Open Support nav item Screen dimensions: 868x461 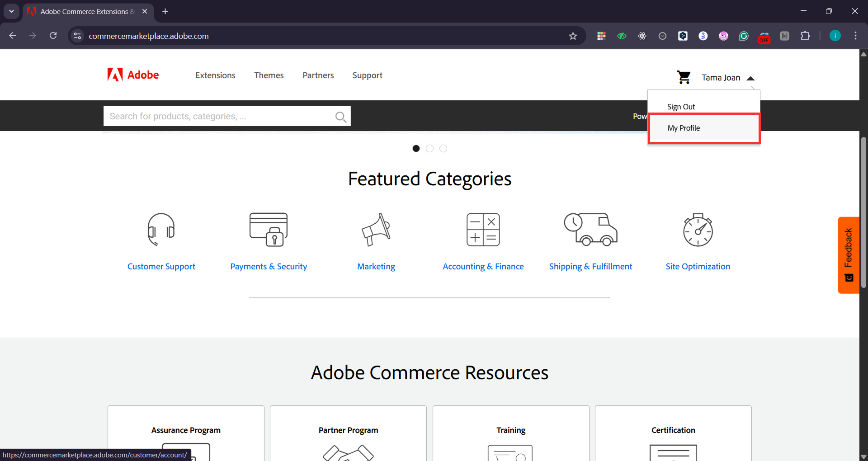point(367,75)
